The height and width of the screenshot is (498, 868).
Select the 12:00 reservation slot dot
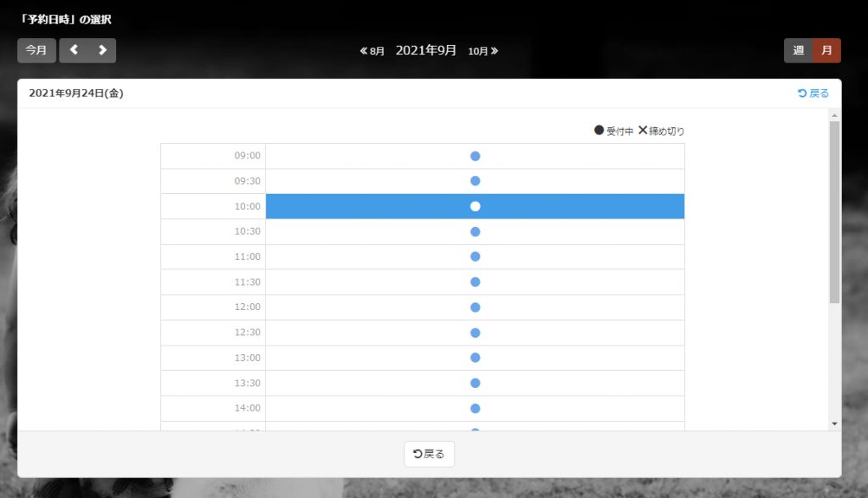tap(475, 307)
